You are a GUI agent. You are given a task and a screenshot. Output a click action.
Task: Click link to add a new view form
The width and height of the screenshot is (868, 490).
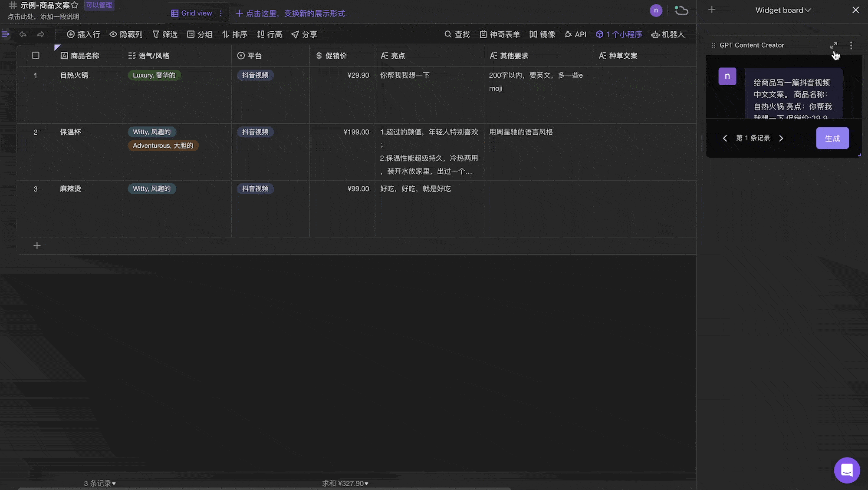pos(290,13)
